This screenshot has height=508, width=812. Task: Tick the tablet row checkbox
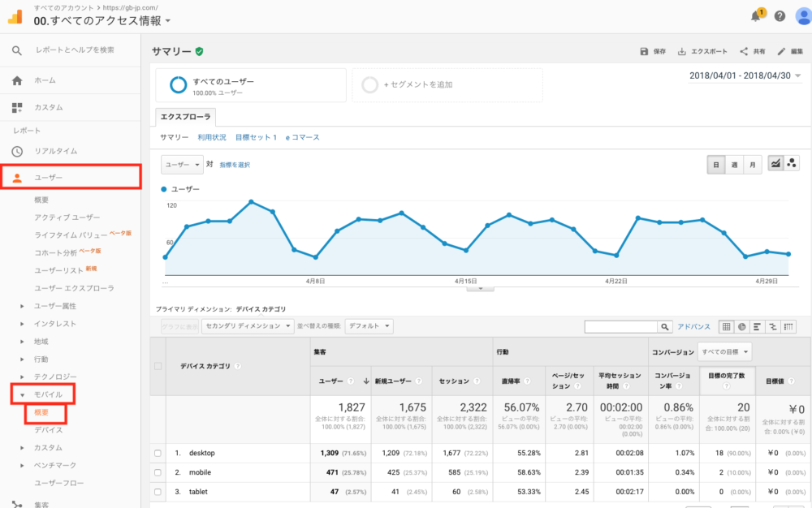[x=158, y=492]
